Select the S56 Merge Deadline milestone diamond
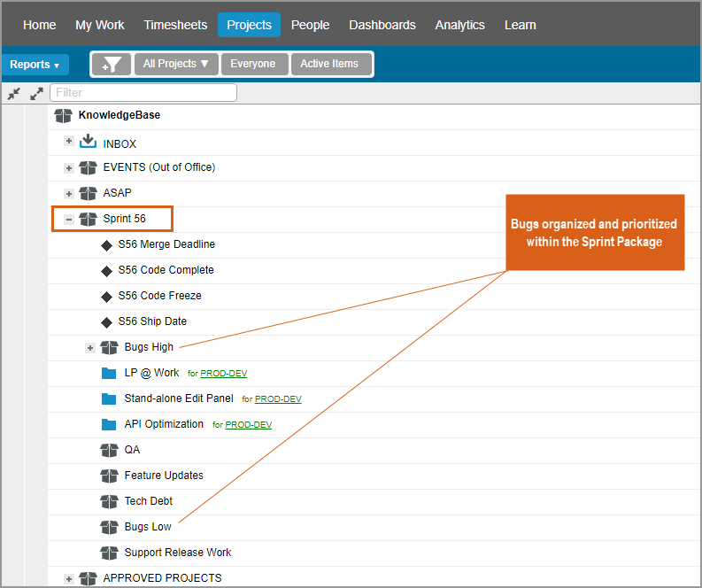 coord(106,244)
